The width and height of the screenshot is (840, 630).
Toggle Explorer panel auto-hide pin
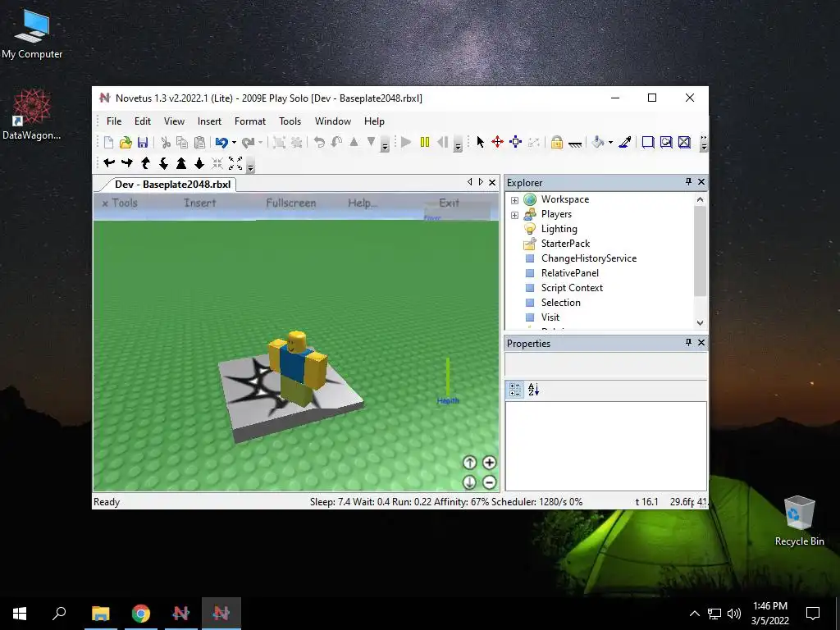click(x=688, y=181)
